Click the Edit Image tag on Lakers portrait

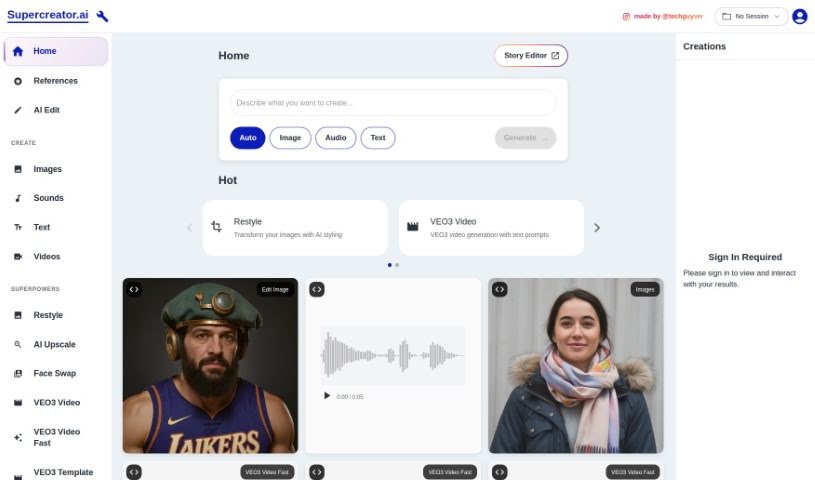pos(275,290)
